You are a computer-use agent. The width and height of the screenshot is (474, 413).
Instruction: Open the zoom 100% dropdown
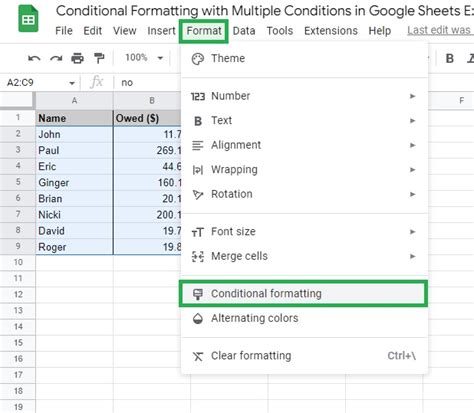[144, 58]
